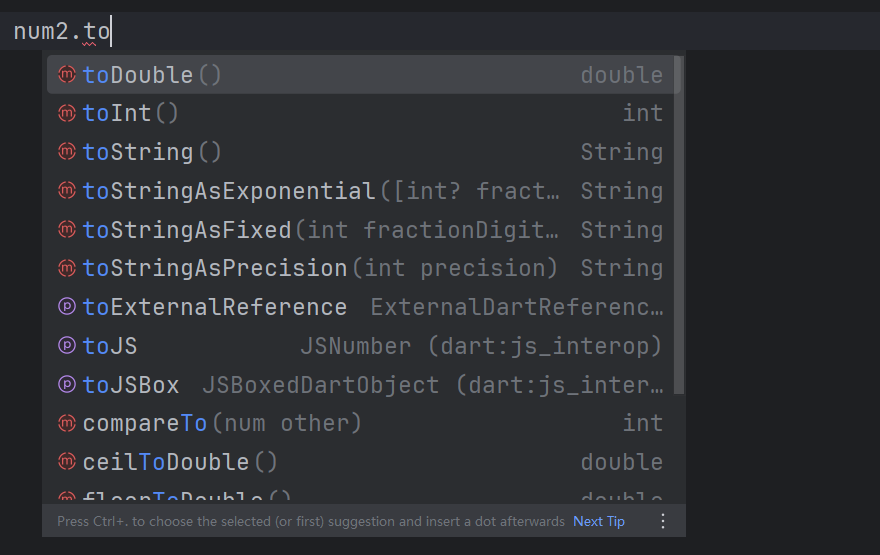Open the three-dot options menu in popup footer
The height and width of the screenshot is (555, 880).
coord(662,521)
